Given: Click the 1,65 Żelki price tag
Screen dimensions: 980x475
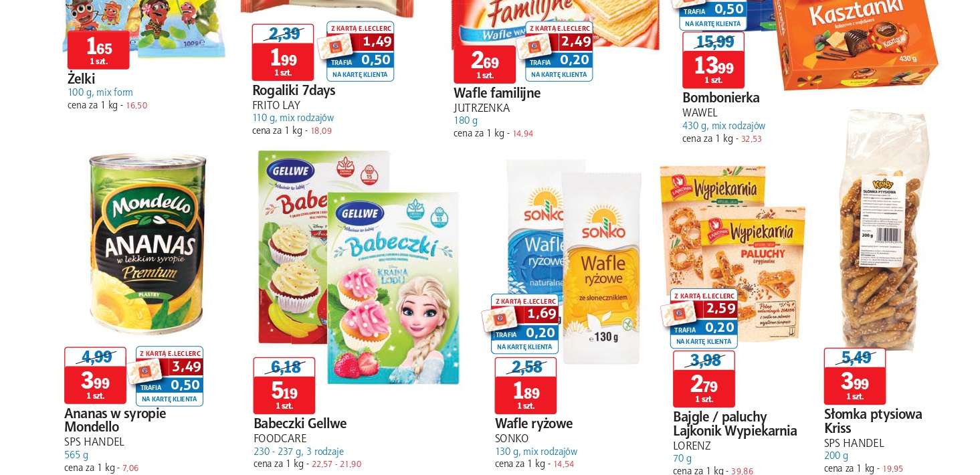Looking at the screenshot, I should pos(98,50).
